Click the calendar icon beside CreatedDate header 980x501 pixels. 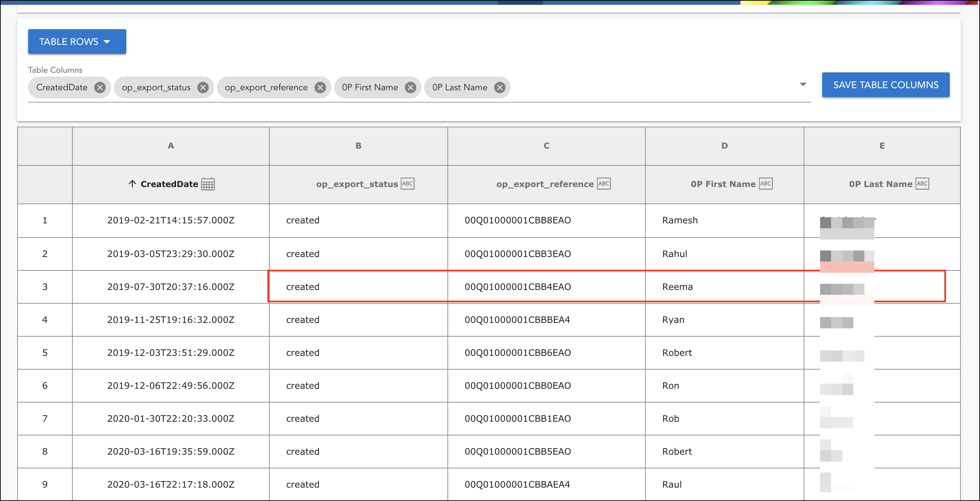click(208, 184)
